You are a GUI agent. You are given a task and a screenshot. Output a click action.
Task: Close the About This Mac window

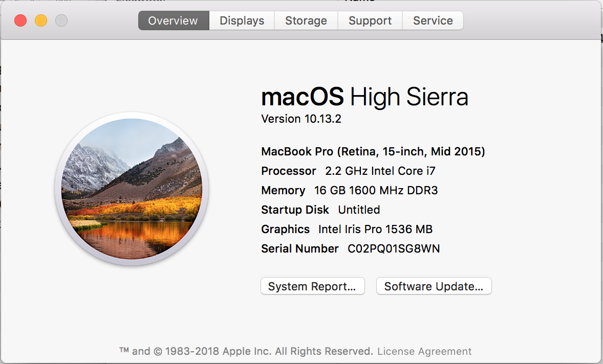pos(20,20)
